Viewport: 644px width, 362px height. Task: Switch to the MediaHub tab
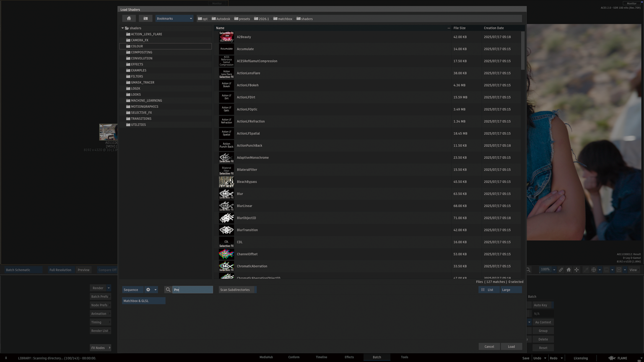pyautogui.click(x=266, y=357)
